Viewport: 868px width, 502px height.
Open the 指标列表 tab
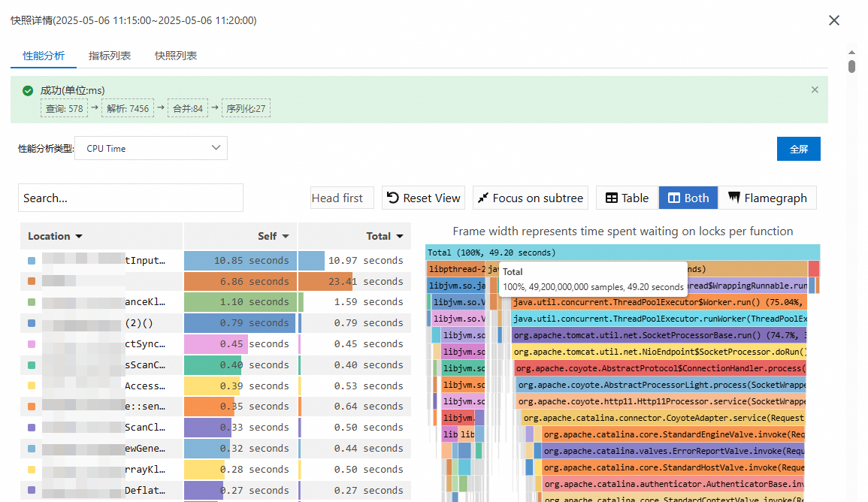click(x=110, y=56)
